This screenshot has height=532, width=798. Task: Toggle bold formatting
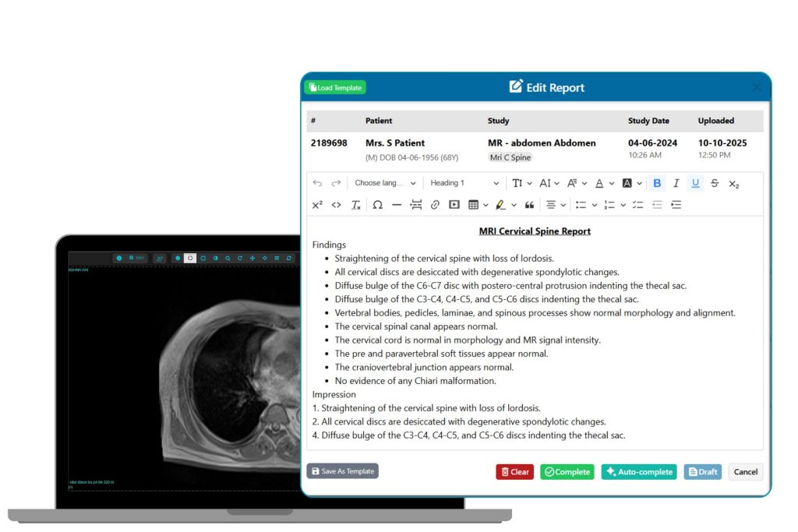(x=657, y=183)
